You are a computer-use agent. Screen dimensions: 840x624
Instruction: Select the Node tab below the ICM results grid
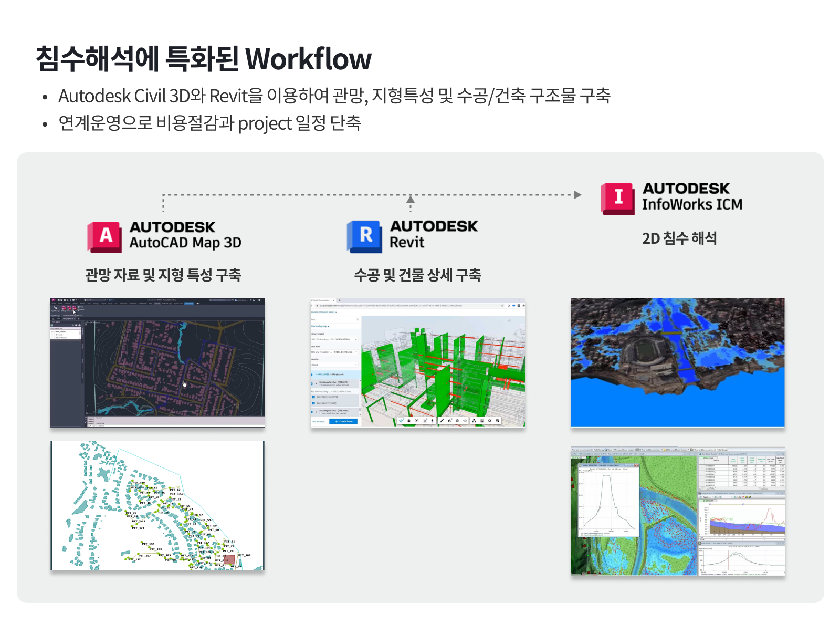[712, 488]
